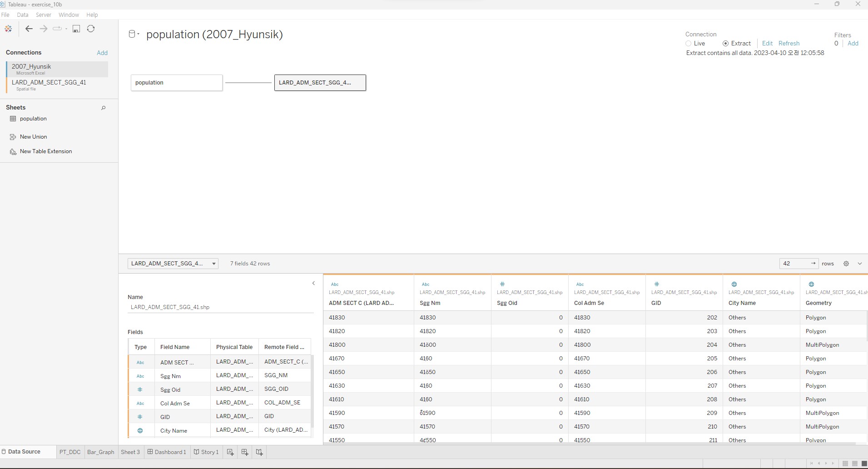Collapse the metadata pane with the chevron
Viewport: 868px width, 469px height.
[x=313, y=283]
